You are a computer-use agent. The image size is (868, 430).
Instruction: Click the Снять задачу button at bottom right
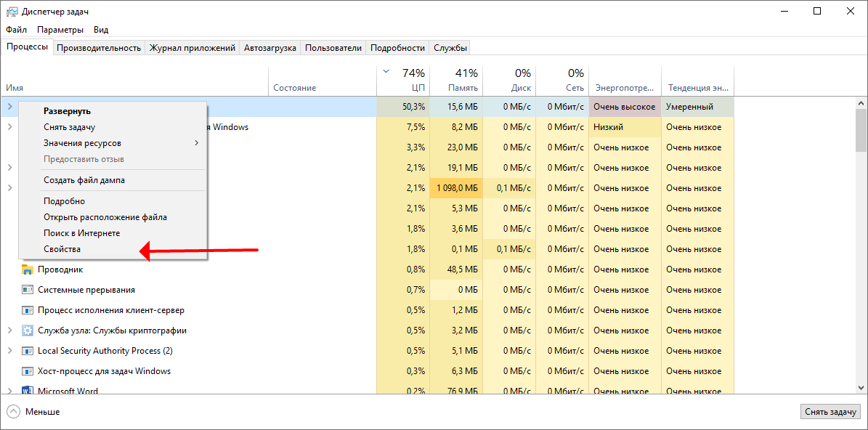[x=830, y=412]
